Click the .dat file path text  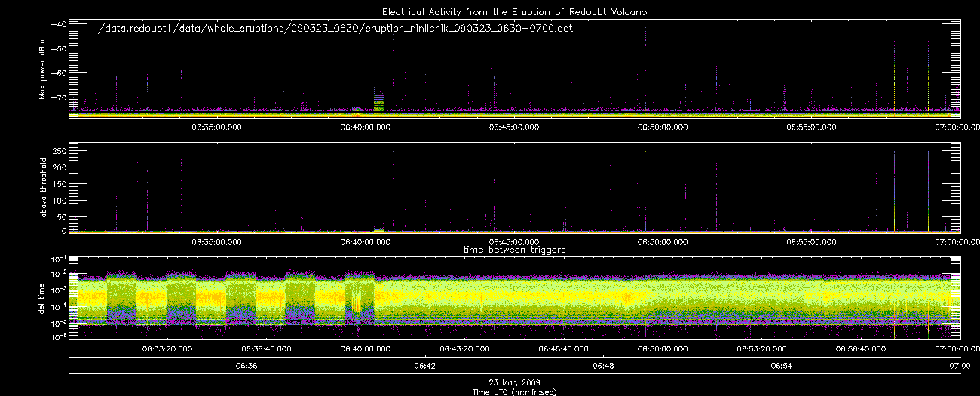[x=336, y=28]
